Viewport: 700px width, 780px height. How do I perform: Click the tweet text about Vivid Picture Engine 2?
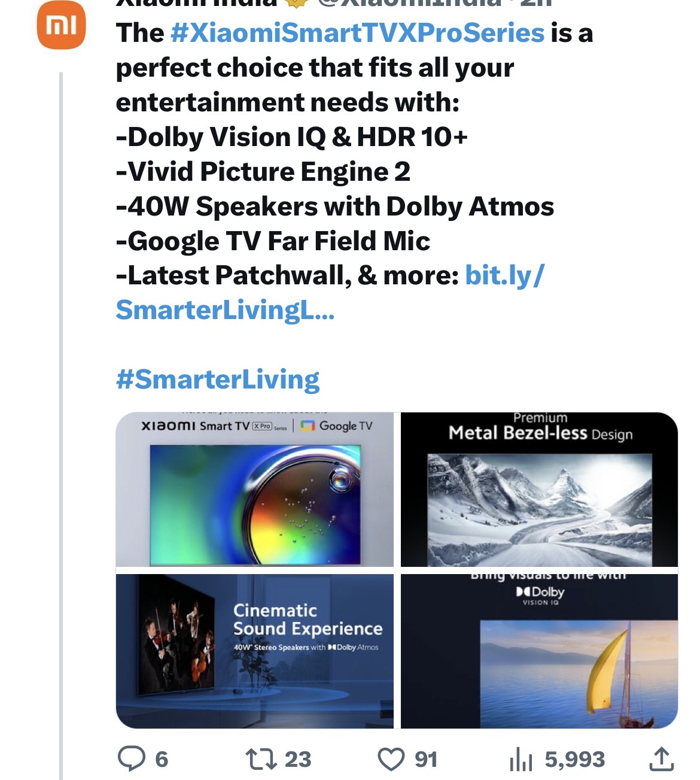pos(263,172)
